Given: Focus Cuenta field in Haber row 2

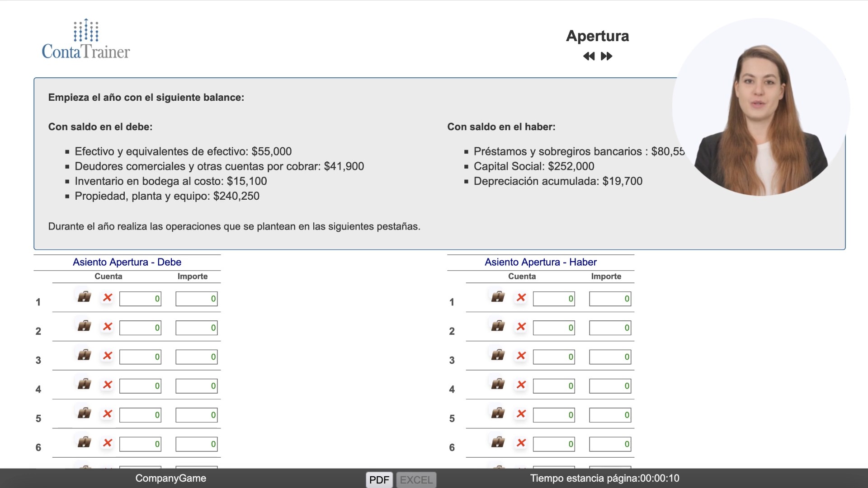Looking at the screenshot, I should (x=554, y=328).
